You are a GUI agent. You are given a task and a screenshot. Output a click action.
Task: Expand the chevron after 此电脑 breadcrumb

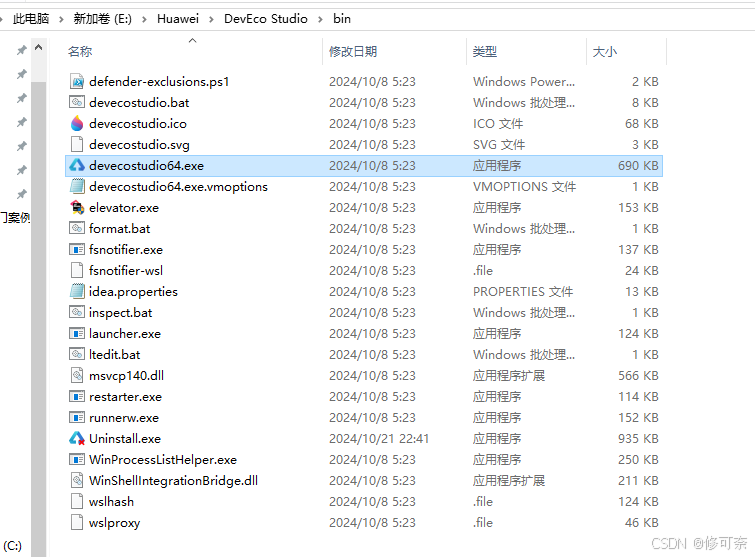click(x=61, y=19)
